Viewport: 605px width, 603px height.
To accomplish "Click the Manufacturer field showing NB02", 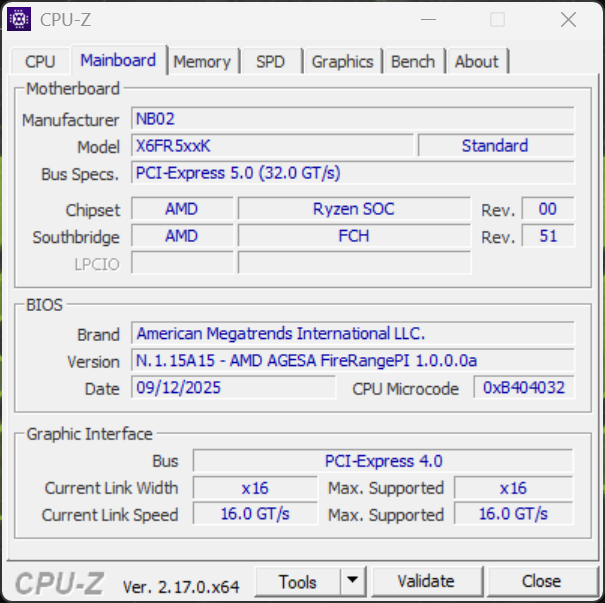I will [x=352, y=119].
